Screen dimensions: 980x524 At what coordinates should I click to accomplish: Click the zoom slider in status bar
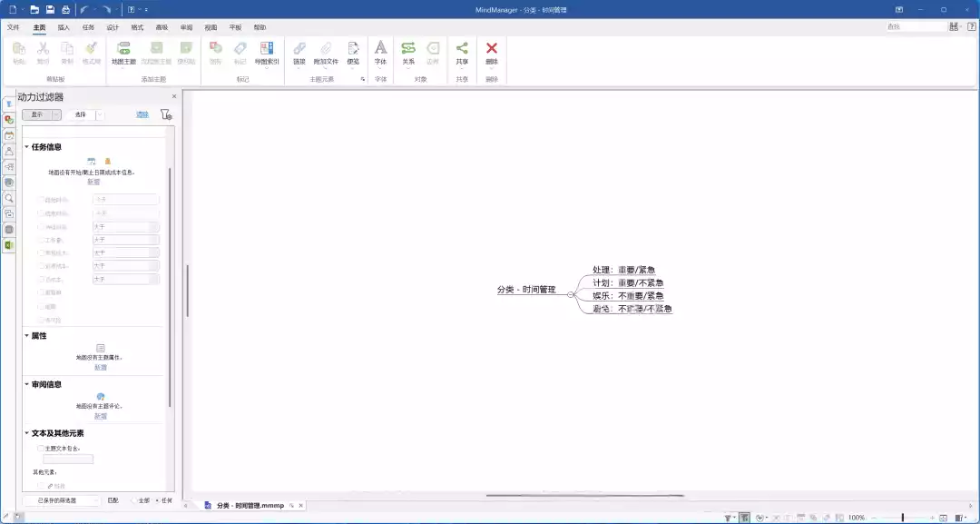point(902,518)
